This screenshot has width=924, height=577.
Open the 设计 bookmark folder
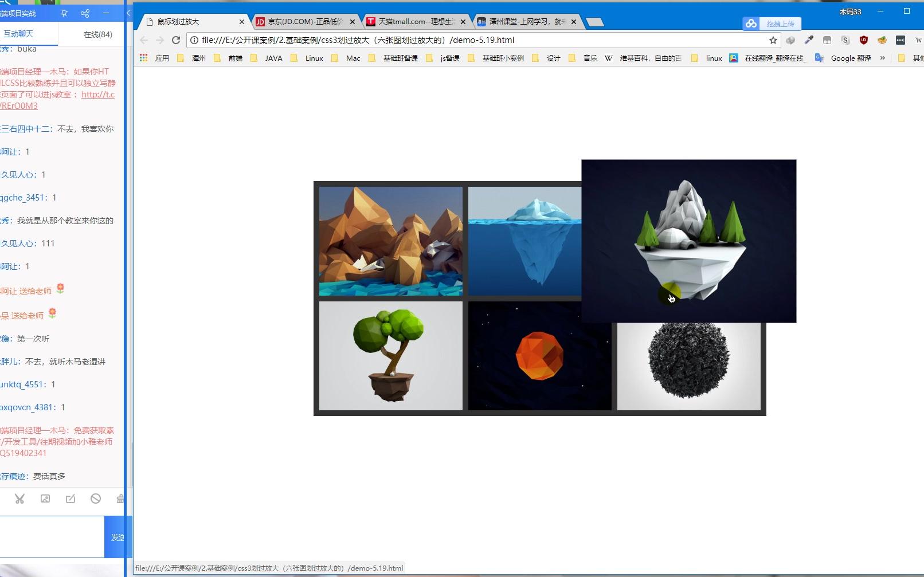[x=547, y=58]
